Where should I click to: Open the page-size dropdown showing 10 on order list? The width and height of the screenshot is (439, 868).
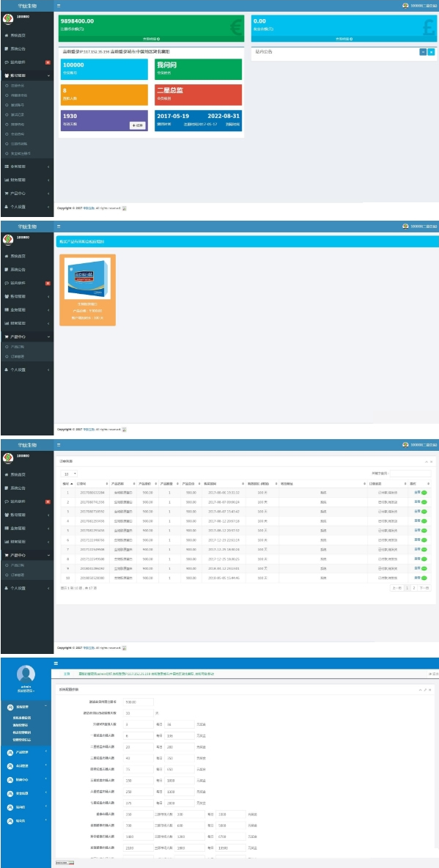coord(69,474)
